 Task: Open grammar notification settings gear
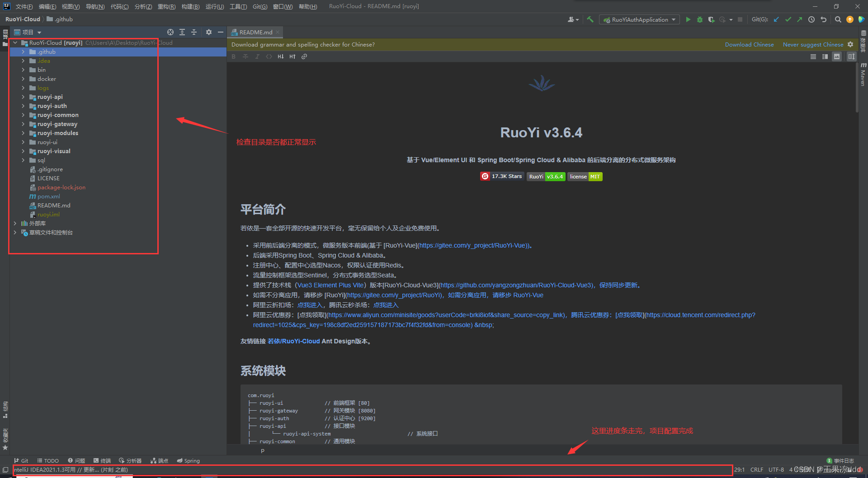850,44
